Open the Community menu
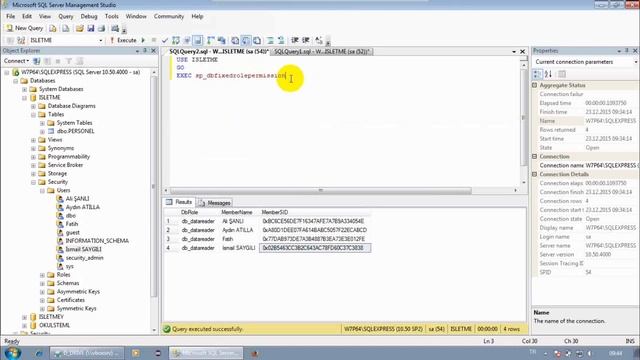Viewport: 640px width, 360px height. tap(169, 16)
